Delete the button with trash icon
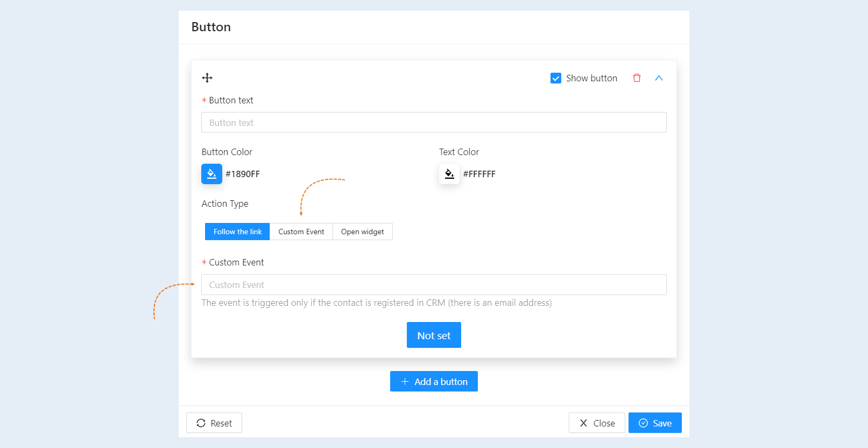 (x=637, y=78)
